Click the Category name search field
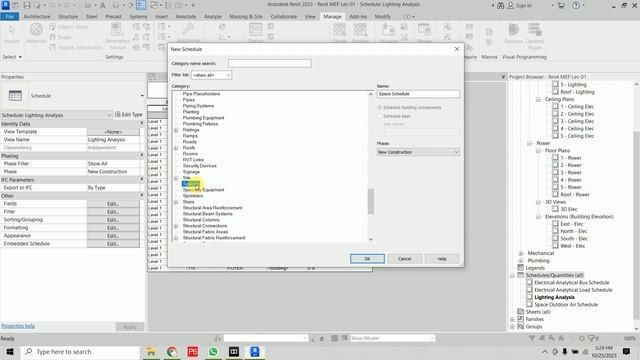Image resolution: width=640 pixels, height=360 pixels. coord(269,63)
